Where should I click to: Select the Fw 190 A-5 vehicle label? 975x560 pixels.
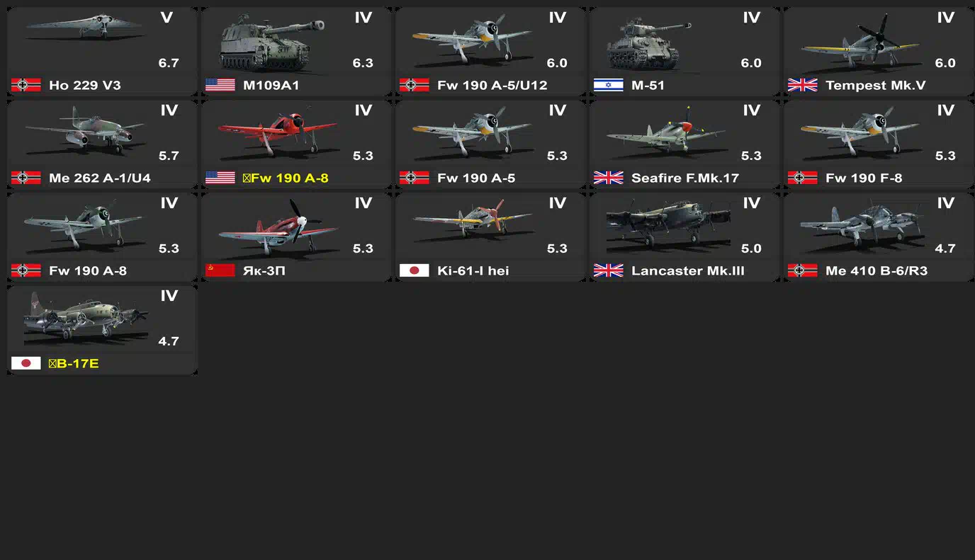[476, 178]
